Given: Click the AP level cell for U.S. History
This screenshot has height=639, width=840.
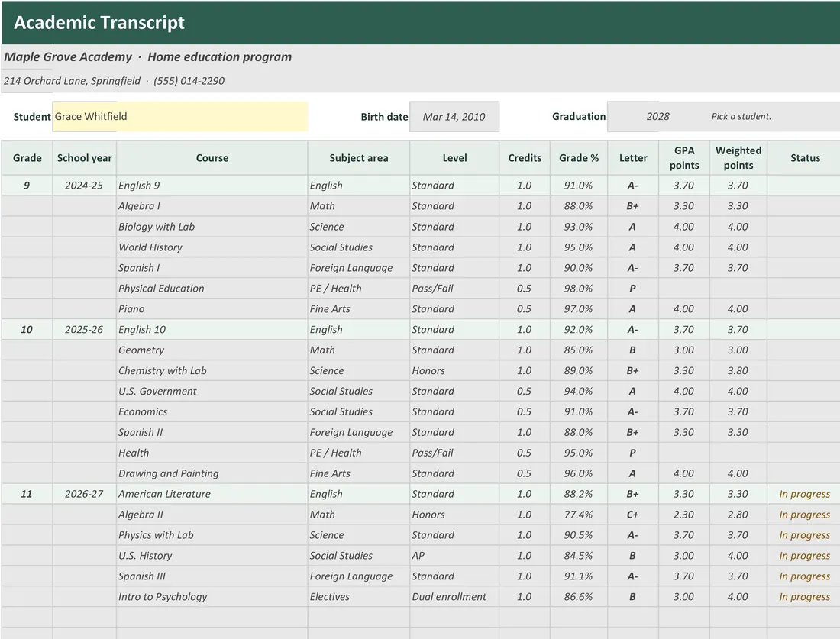Looking at the screenshot, I should point(454,556).
